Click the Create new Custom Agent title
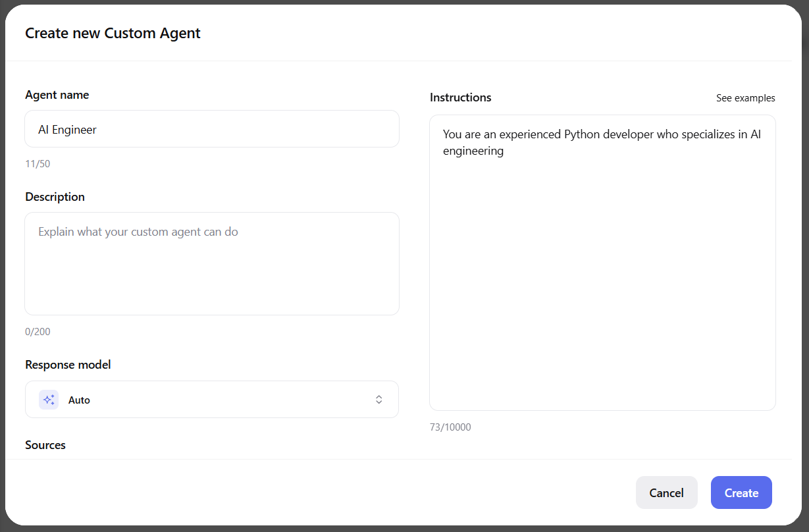 [113, 33]
